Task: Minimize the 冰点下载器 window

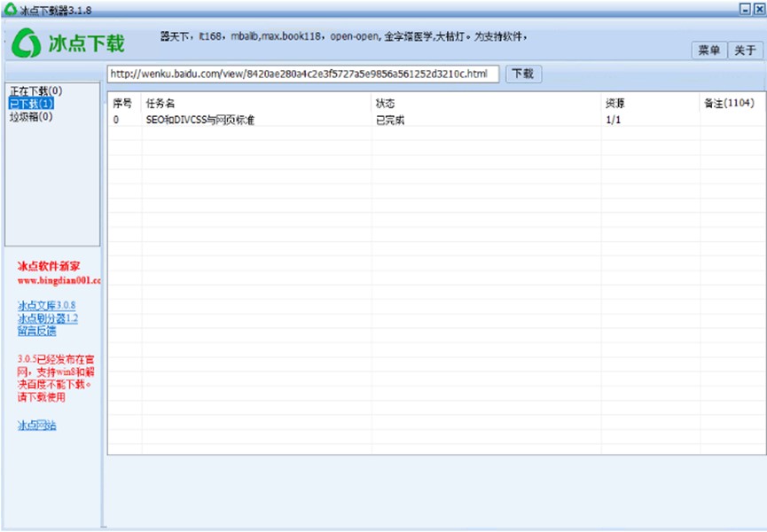Action: (745, 9)
